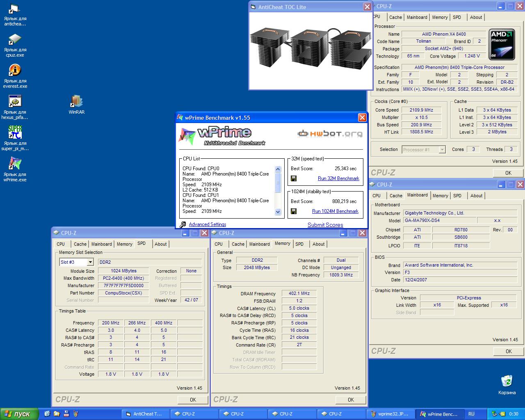Screen dimensions: 525x420
Task: Click the save floppy quick launch icon on the taskbar
Action: [x=66, y=414]
